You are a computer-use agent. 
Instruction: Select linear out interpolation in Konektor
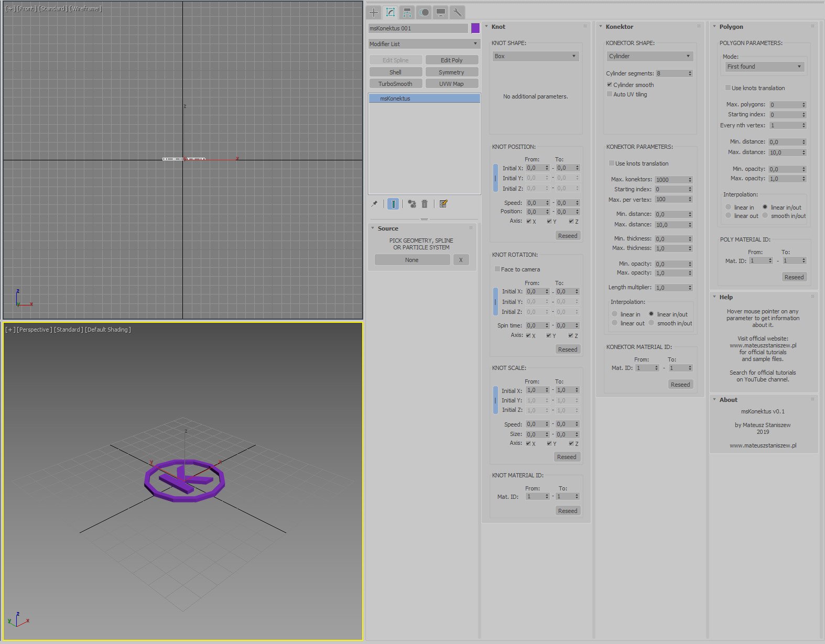[x=614, y=323]
